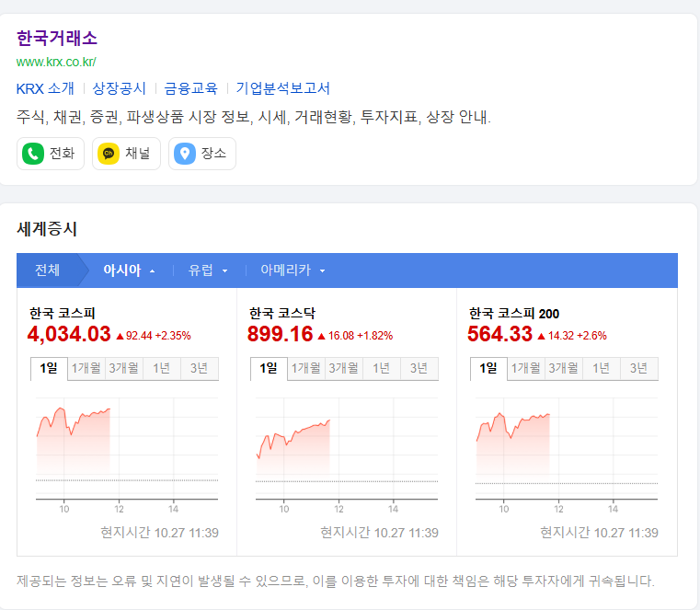Click the 한국 코스닥 intraday chart
The height and width of the screenshot is (610, 700).
coord(347,455)
